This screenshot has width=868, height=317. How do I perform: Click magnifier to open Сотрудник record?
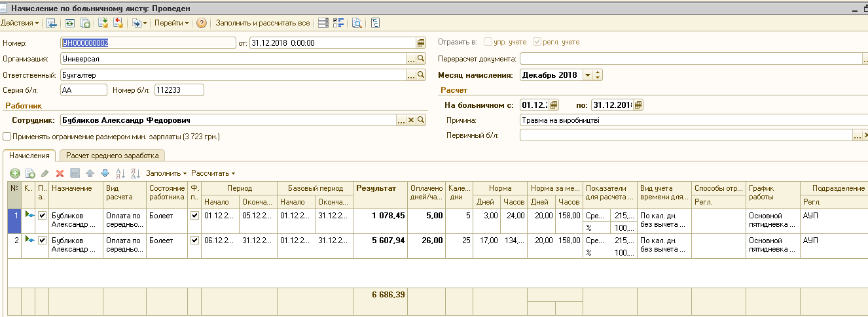421,120
